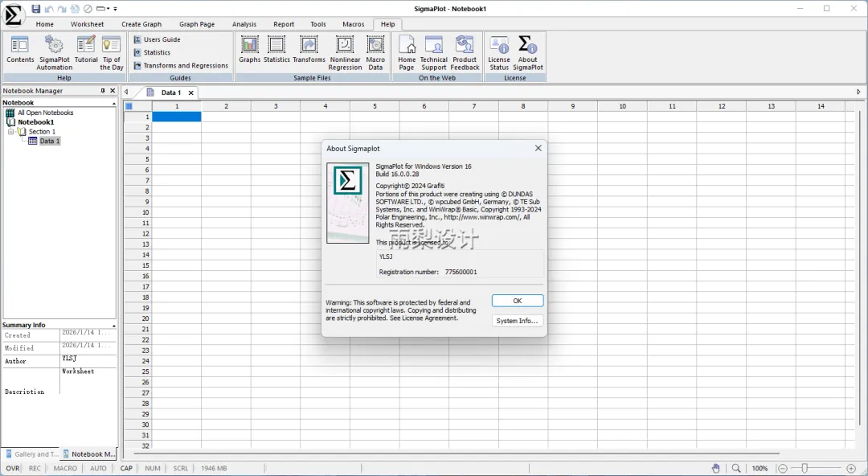Open Macro Data sample files
Image resolution: width=868 pixels, height=476 pixels.
375,52
